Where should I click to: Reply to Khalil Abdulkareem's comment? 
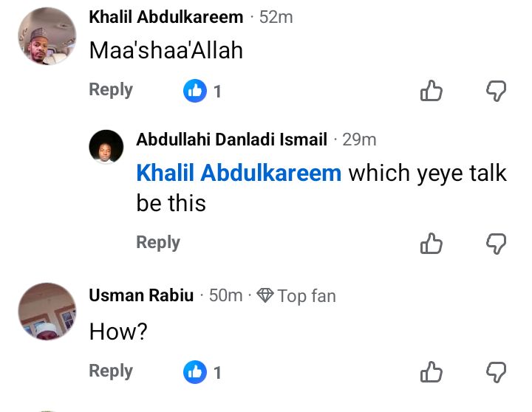click(111, 90)
